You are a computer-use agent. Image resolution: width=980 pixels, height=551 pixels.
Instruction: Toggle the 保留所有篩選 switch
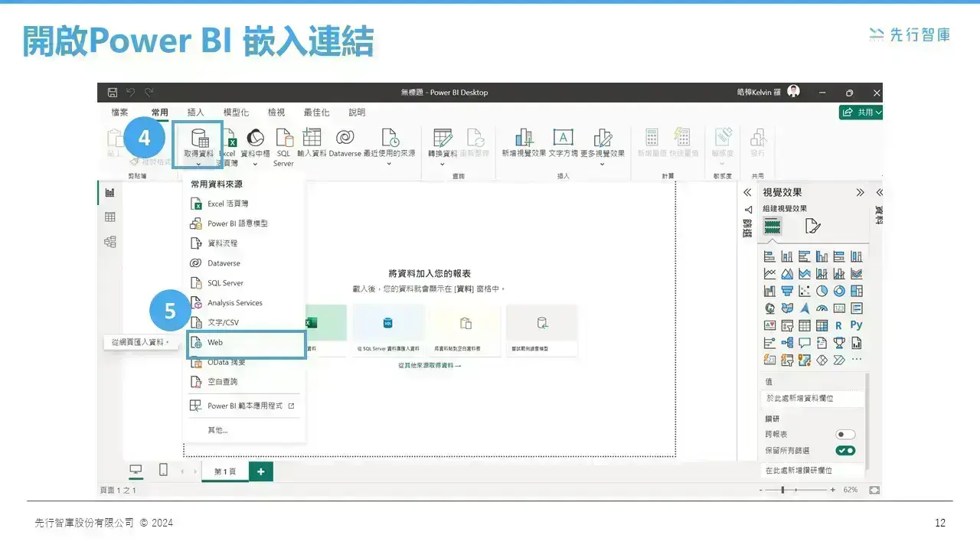[x=845, y=451]
